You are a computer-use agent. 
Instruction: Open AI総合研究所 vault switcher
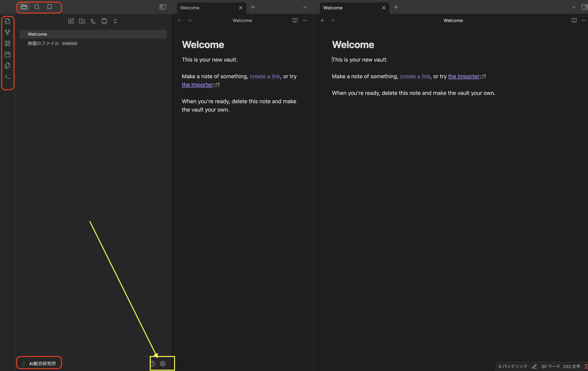[39, 363]
